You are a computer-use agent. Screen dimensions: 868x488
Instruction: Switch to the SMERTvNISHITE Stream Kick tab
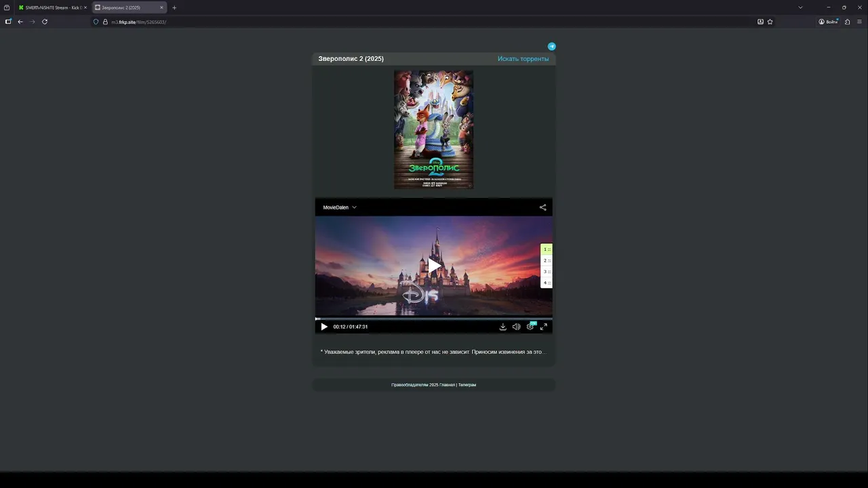point(52,7)
